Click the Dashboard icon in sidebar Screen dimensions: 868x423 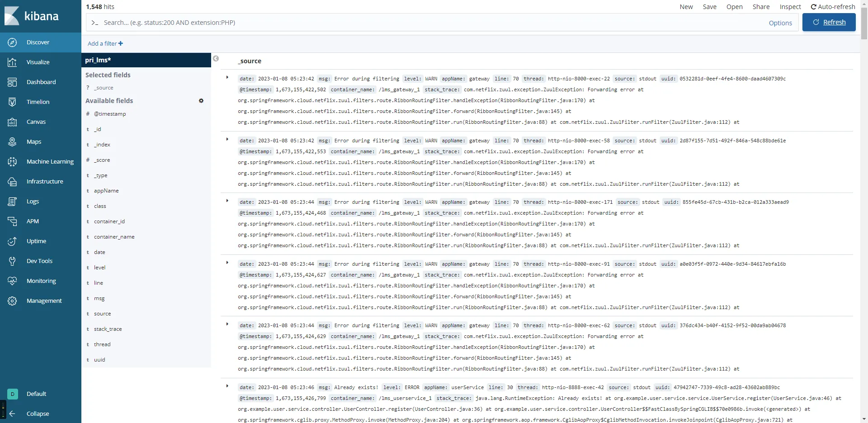click(12, 82)
